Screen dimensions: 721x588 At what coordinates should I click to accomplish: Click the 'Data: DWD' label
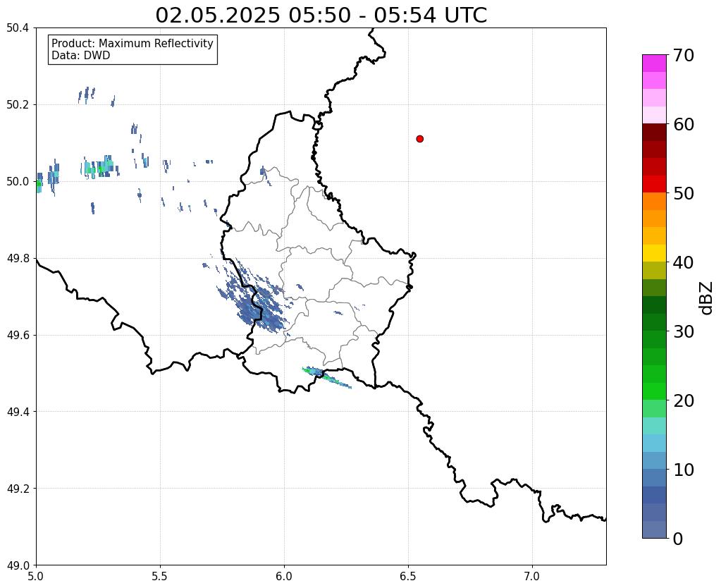(x=81, y=56)
